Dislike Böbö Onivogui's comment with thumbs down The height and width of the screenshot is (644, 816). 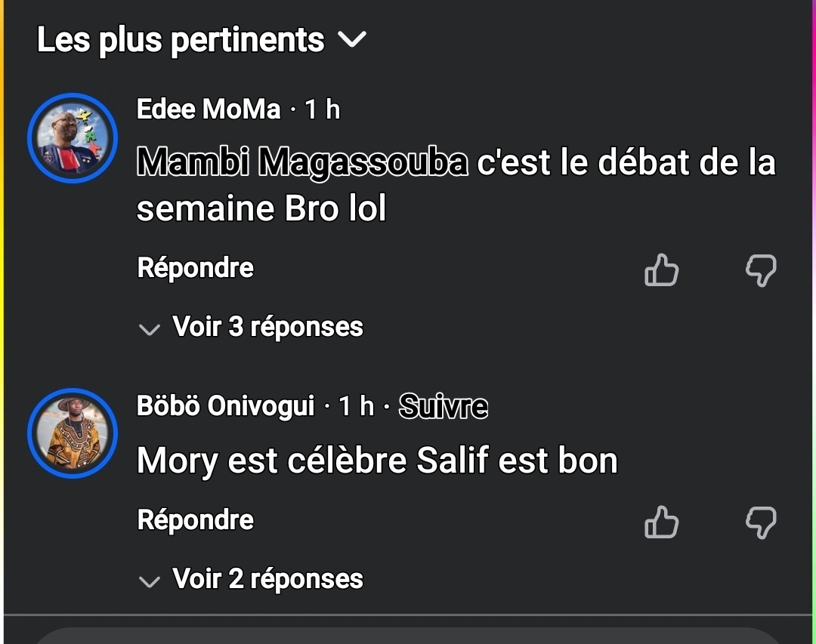[x=761, y=522]
